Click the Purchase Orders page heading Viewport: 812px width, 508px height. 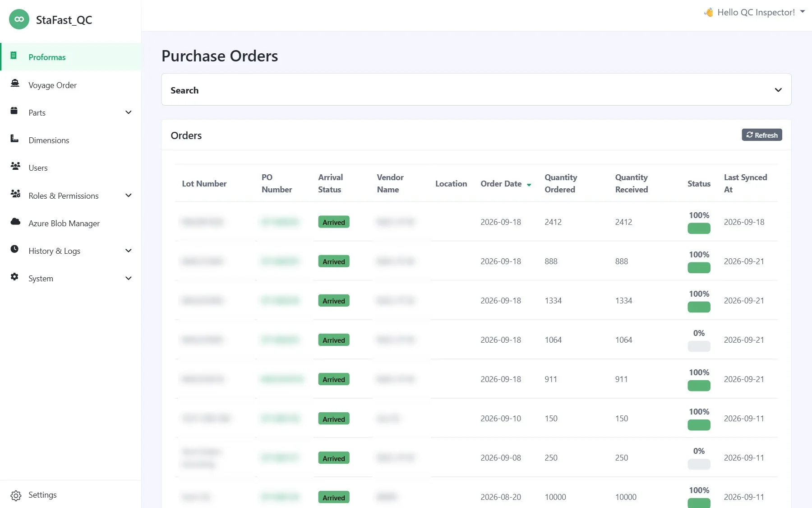click(220, 56)
